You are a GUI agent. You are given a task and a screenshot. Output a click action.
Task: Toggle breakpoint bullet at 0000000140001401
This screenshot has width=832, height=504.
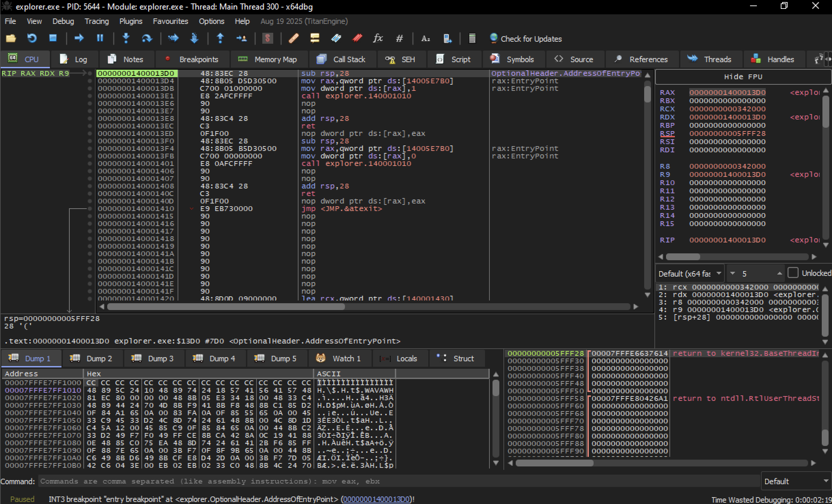pos(90,164)
